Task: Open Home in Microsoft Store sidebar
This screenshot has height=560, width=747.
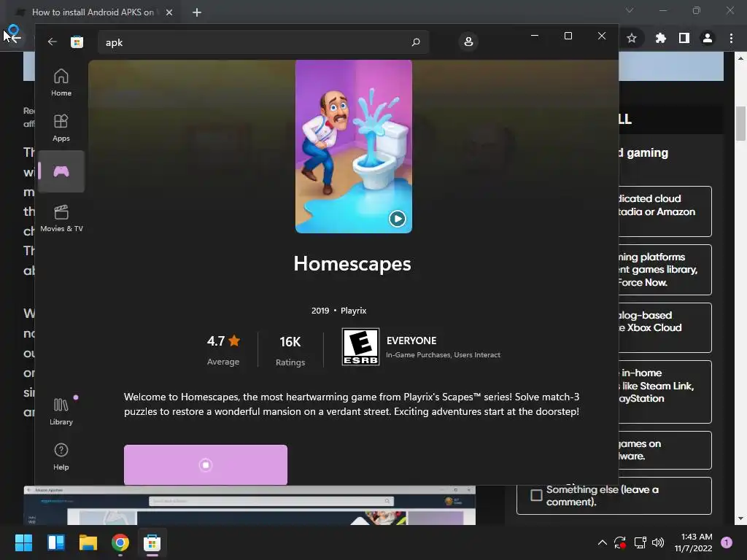Action: (61, 82)
